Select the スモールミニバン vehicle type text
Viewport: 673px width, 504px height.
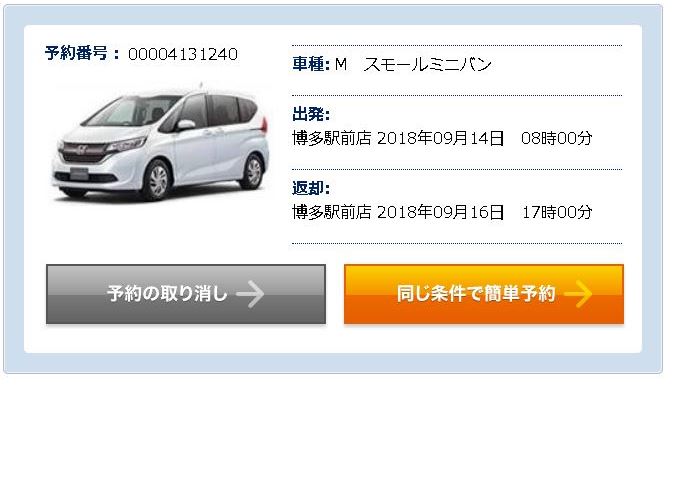427,64
